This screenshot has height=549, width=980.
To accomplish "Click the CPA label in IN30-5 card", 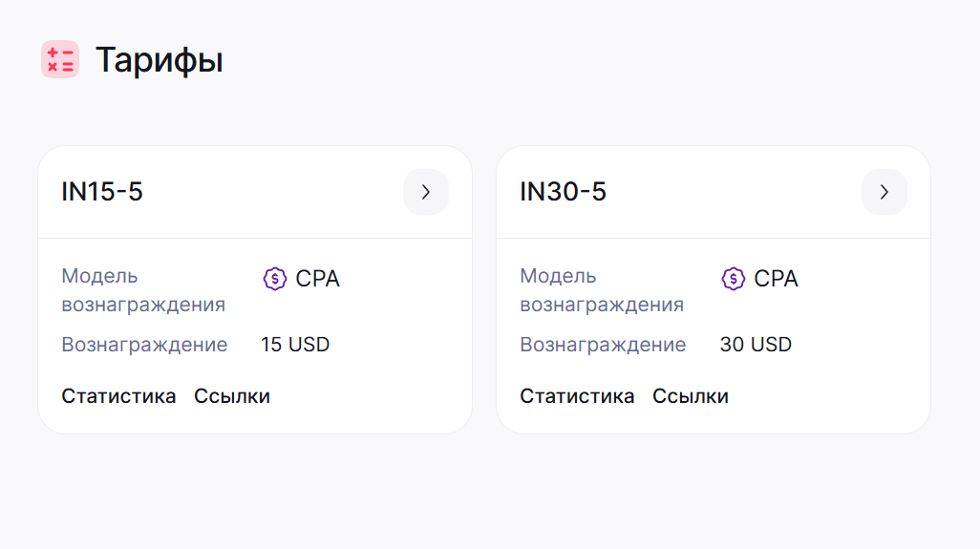I will pyautogui.click(x=776, y=279).
